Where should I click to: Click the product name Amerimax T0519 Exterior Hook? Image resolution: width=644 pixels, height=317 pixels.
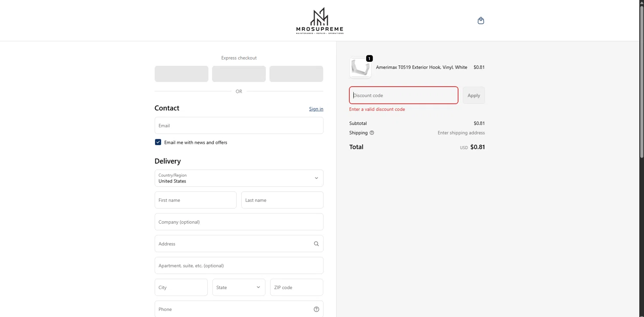[x=422, y=67]
